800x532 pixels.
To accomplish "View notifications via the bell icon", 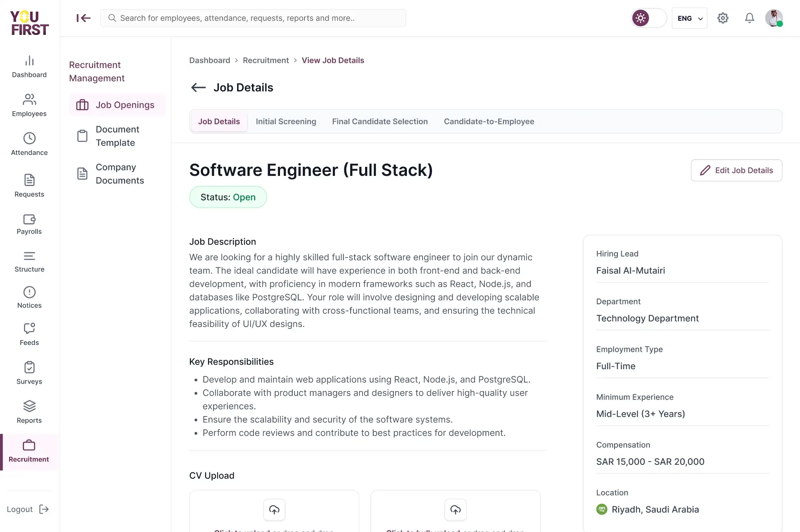I will point(749,18).
